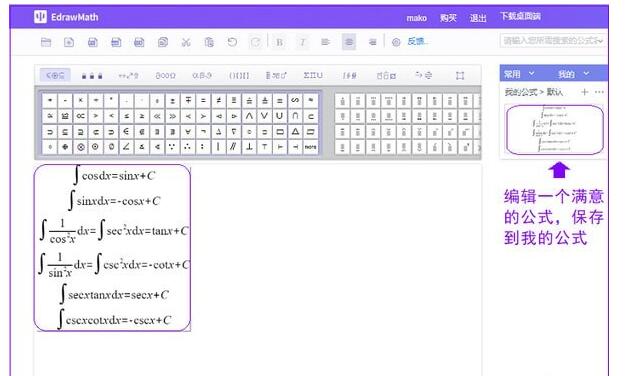Create a new document with plus-page icon

coord(69,42)
